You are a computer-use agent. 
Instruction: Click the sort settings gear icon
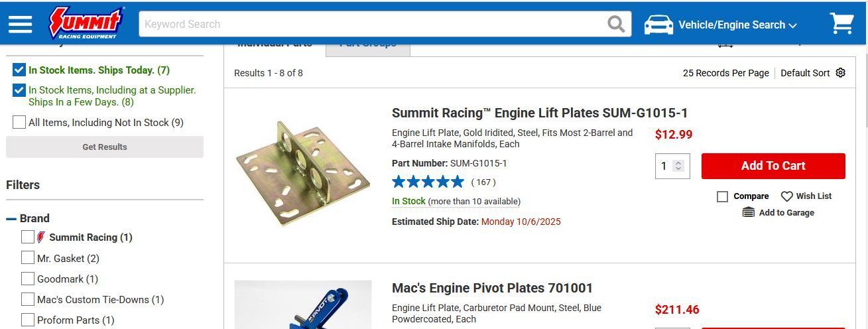pos(841,73)
